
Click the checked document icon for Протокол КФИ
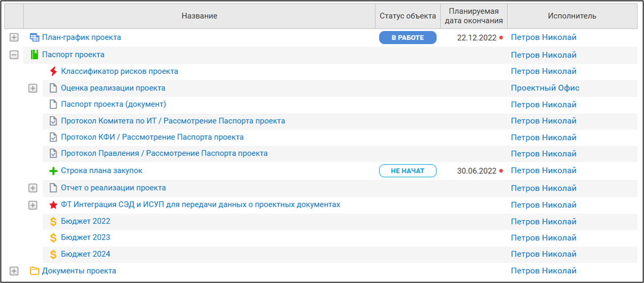(x=53, y=137)
